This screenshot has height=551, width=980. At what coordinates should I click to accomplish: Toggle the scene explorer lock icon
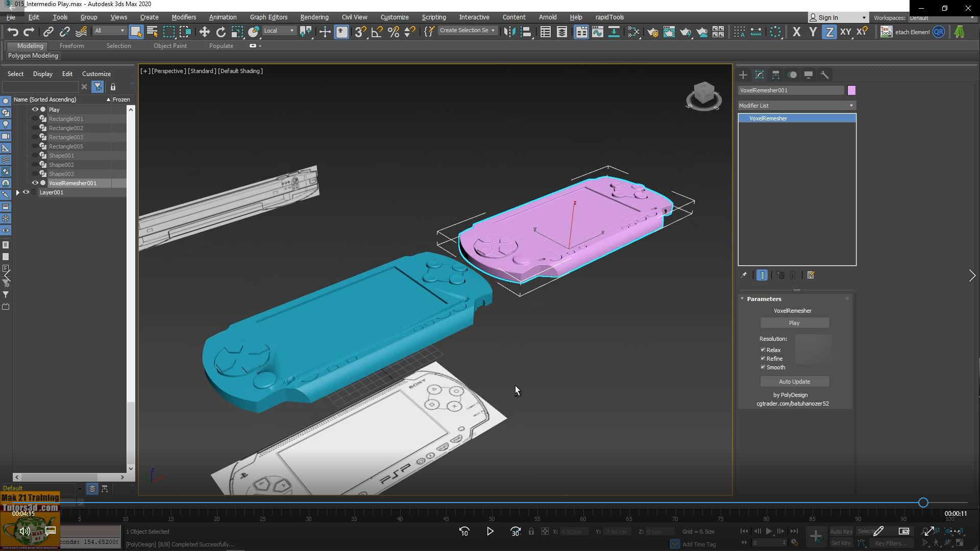pyautogui.click(x=113, y=87)
